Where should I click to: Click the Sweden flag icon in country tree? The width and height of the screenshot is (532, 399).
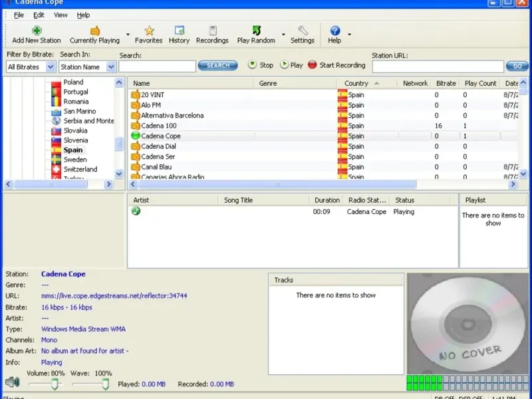click(x=56, y=160)
